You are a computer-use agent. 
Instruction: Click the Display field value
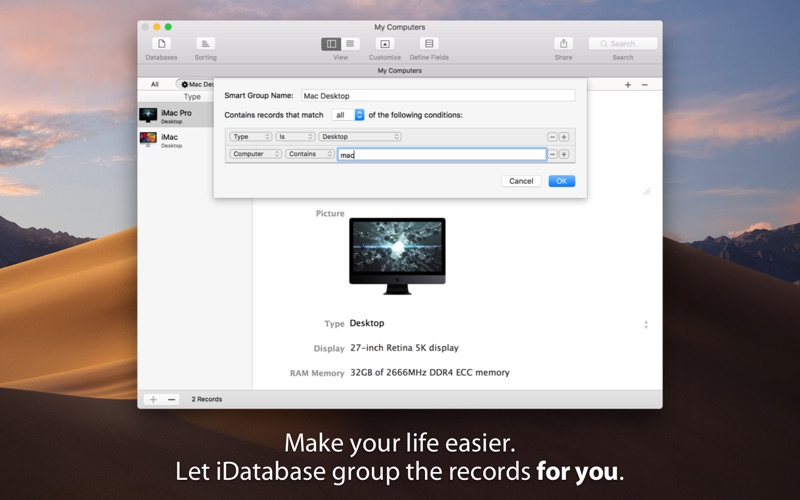tap(404, 348)
